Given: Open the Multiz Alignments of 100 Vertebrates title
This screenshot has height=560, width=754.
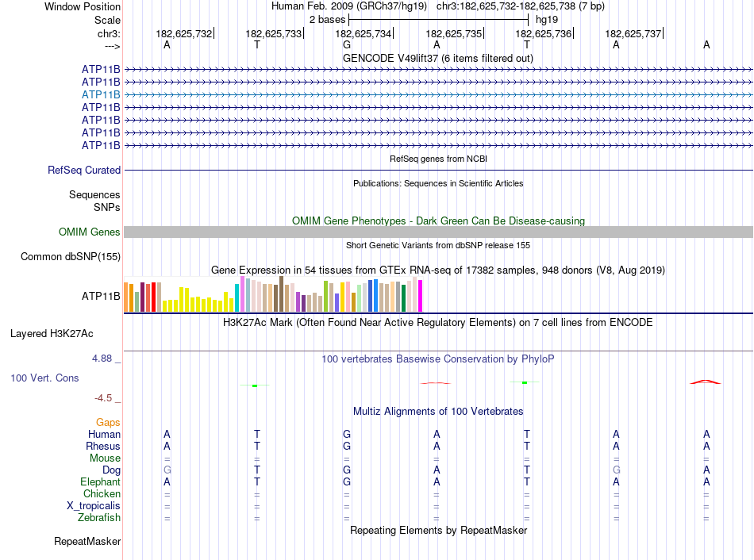Looking at the screenshot, I should [438, 411].
